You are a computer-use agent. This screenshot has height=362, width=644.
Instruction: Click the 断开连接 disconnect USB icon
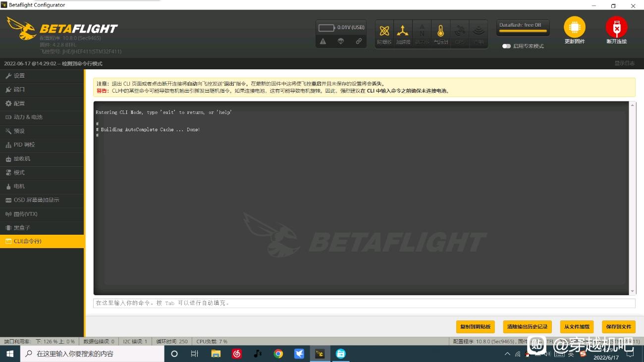616,27
